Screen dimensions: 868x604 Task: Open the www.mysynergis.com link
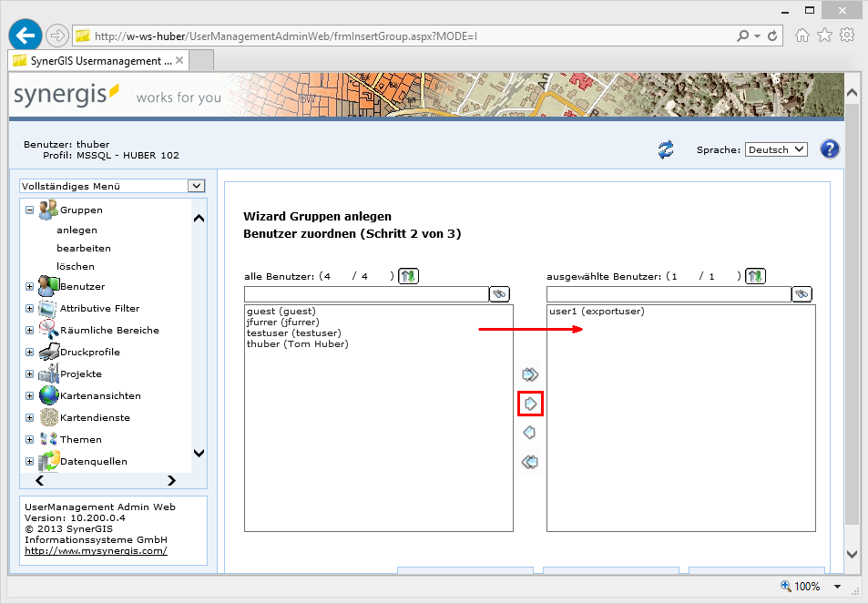[x=96, y=551]
